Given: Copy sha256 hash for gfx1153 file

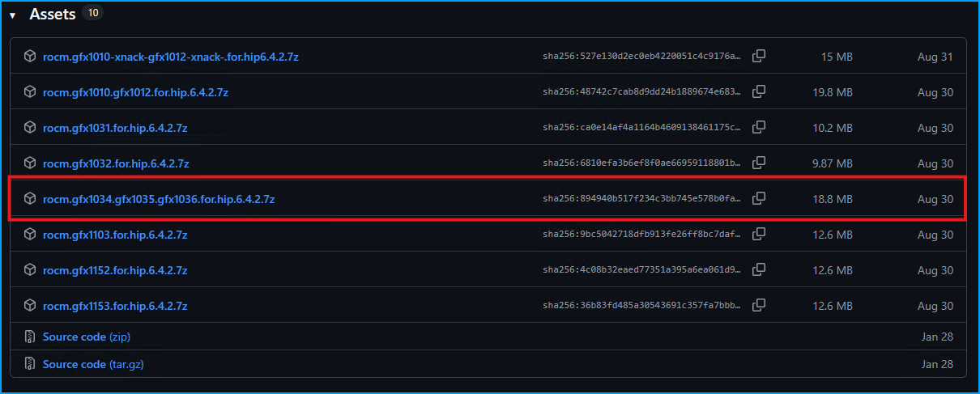Looking at the screenshot, I should coord(759,306).
